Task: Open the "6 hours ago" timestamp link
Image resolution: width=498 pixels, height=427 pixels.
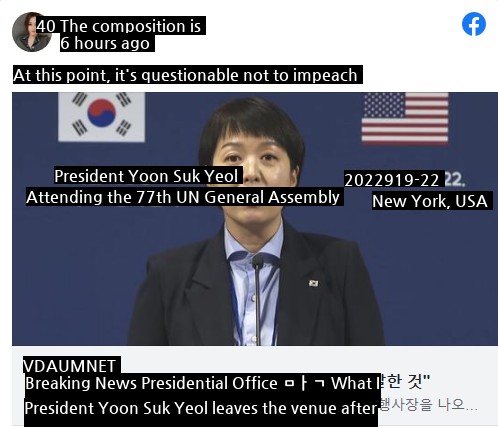Action: pos(107,43)
